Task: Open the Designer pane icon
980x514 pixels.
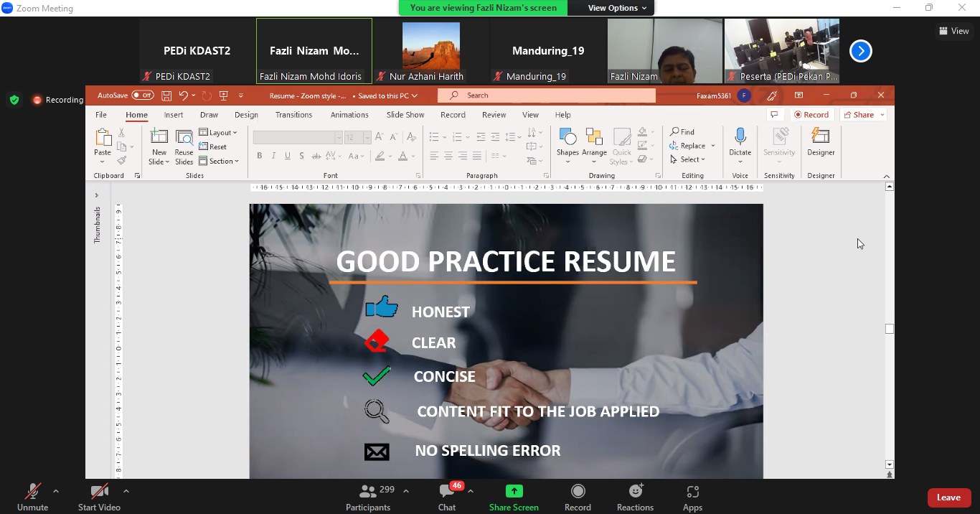Action: (x=820, y=136)
